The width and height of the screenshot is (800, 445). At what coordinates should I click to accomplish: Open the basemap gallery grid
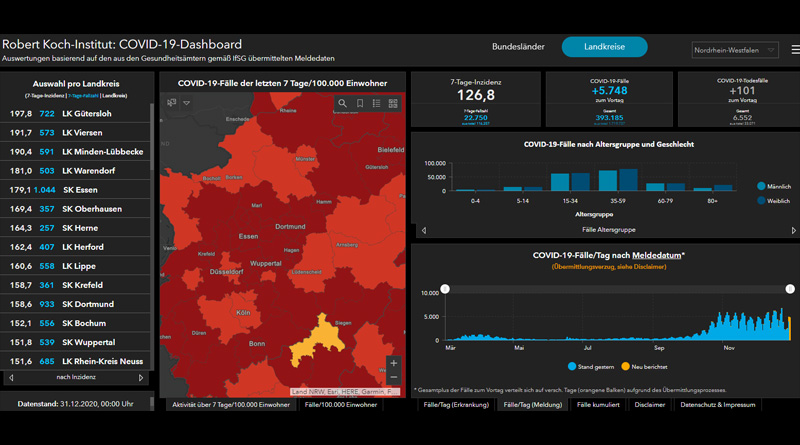(x=393, y=103)
